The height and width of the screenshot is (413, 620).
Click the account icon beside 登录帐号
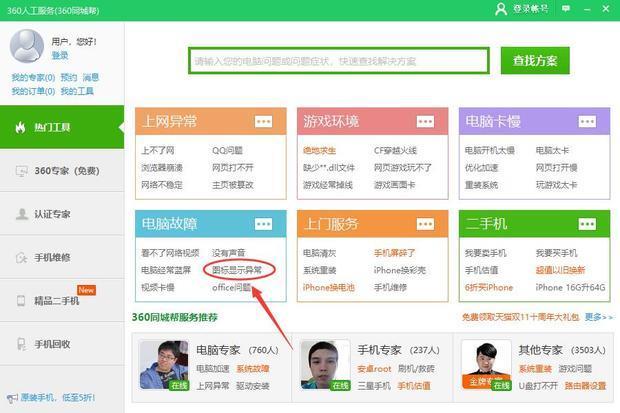click(501, 9)
